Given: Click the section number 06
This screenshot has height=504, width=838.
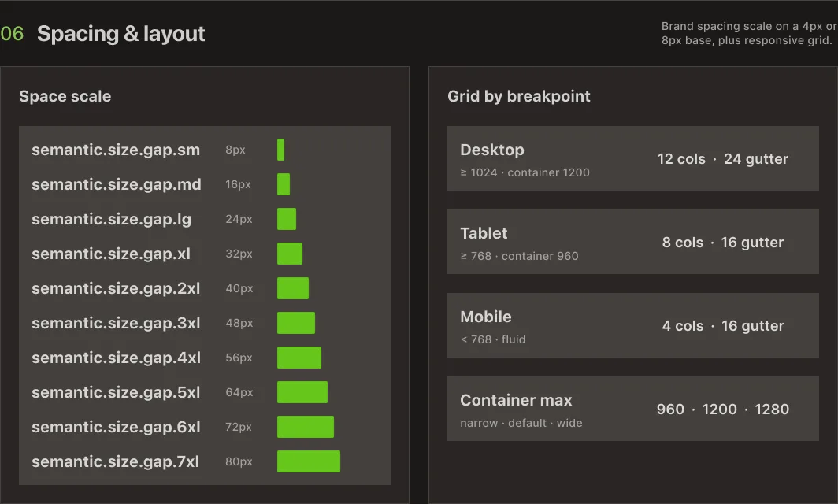Looking at the screenshot, I should pos(12,34).
